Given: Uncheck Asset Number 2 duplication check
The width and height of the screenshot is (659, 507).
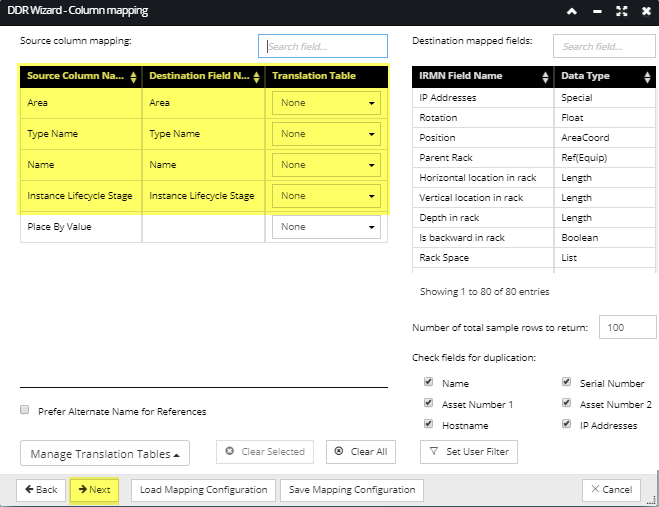Looking at the screenshot, I should pyautogui.click(x=566, y=402).
